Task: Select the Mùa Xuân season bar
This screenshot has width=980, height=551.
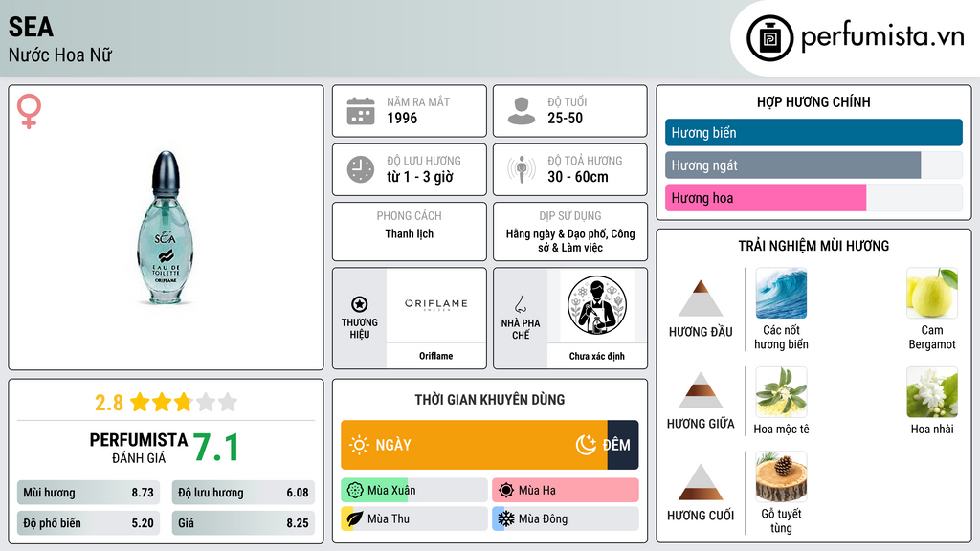Action: [414, 491]
